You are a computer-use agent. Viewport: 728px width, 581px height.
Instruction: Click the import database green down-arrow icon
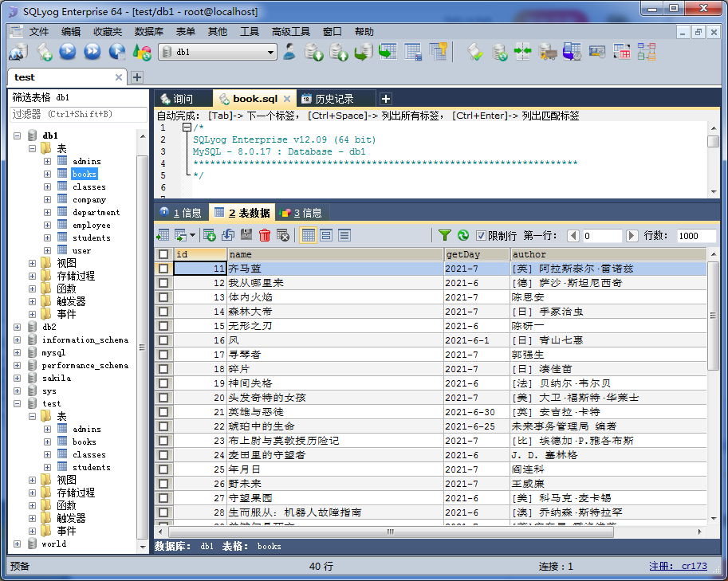pyautogui.click(x=314, y=52)
